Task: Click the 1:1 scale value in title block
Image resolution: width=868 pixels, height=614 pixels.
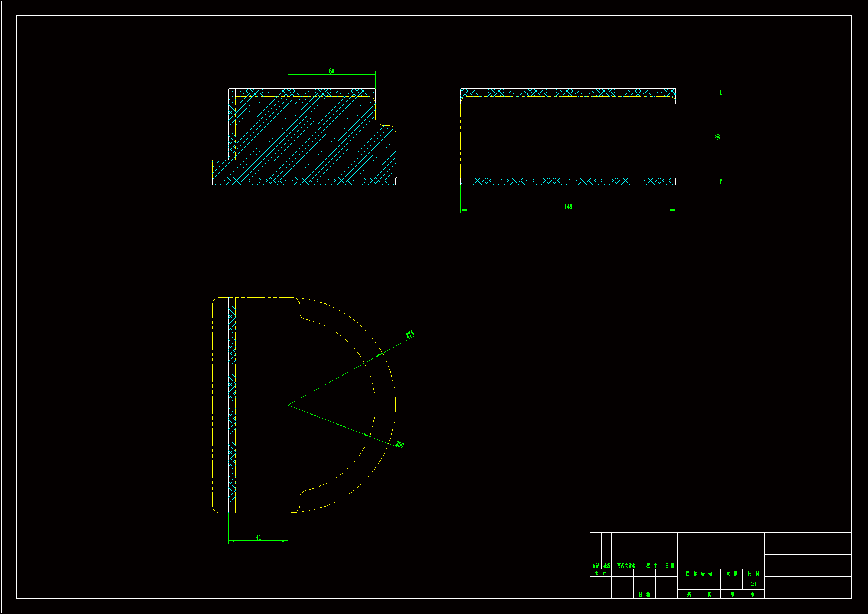Action: 753,584
